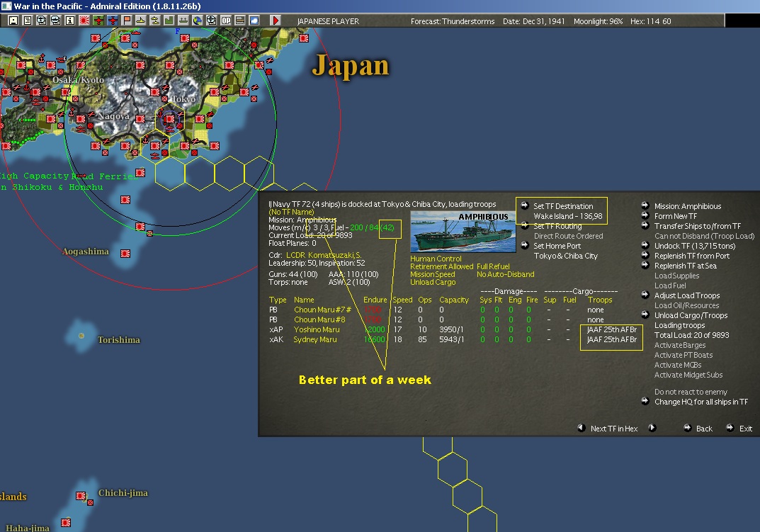
Task: Toggle Retirement Allowed setting
Action: click(441, 266)
